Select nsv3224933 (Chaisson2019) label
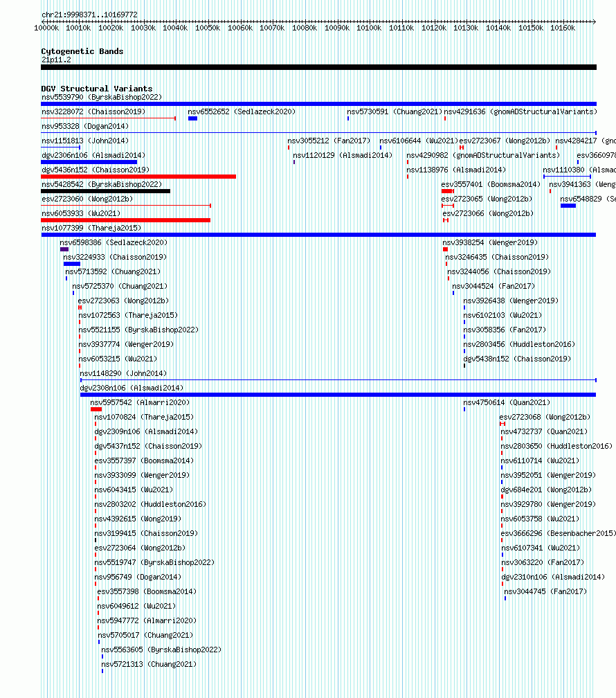 click(x=115, y=258)
